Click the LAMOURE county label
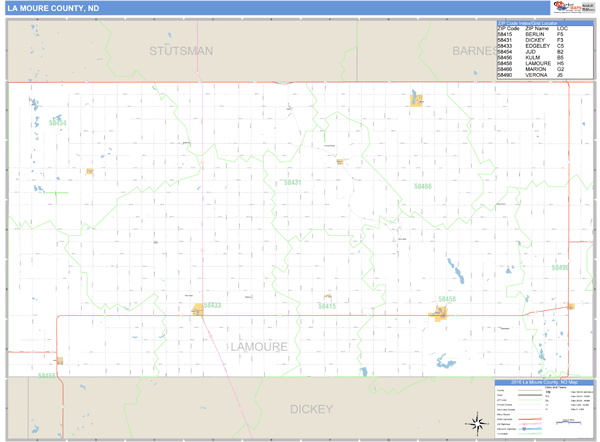 click(x=258, y=346)
